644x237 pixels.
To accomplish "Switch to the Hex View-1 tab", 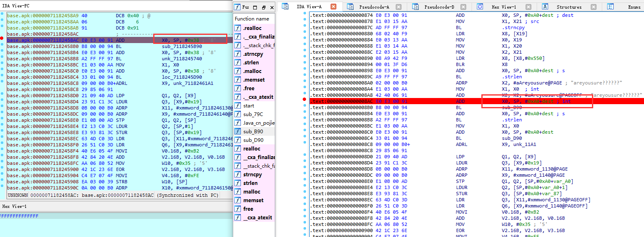I will click(x=503, y=7).
